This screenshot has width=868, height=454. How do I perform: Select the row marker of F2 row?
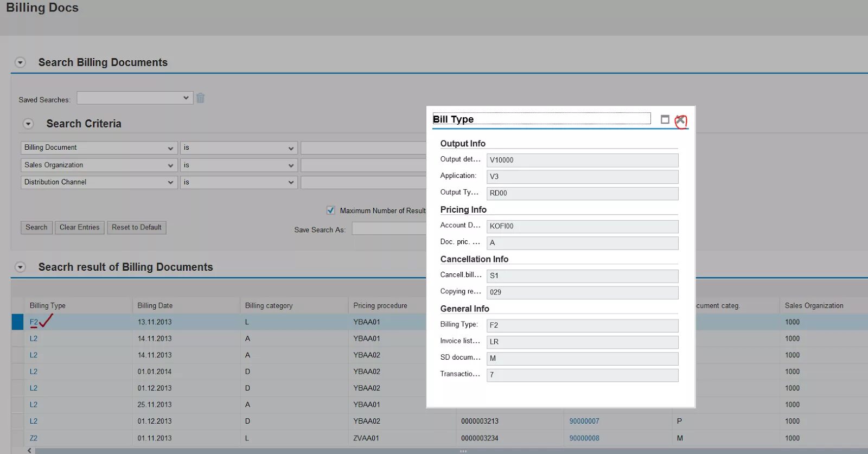17,322
